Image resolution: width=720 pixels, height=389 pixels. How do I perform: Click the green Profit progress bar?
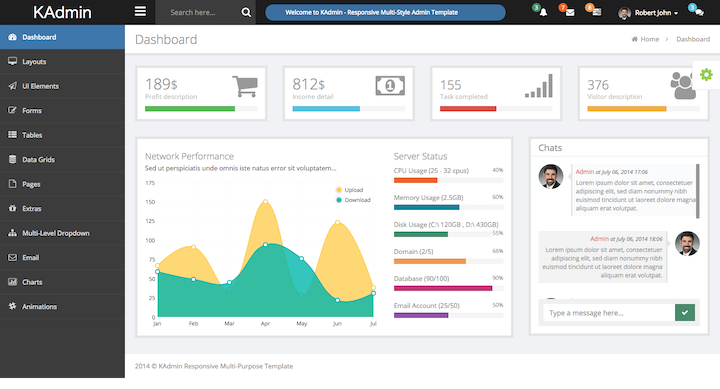(190, 109)
